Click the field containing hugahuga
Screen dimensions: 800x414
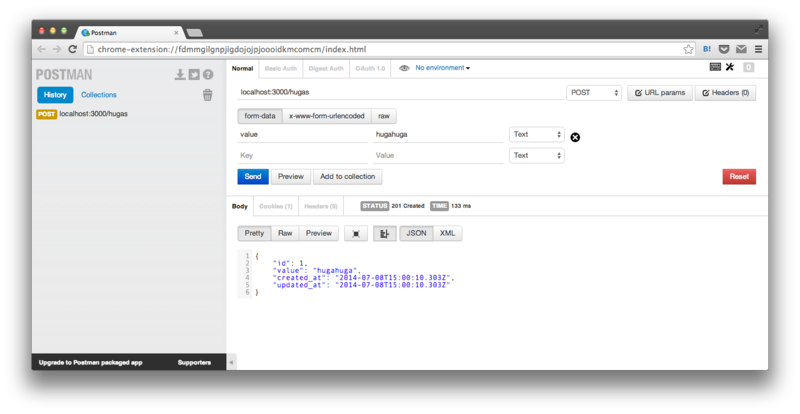(438, 134)
